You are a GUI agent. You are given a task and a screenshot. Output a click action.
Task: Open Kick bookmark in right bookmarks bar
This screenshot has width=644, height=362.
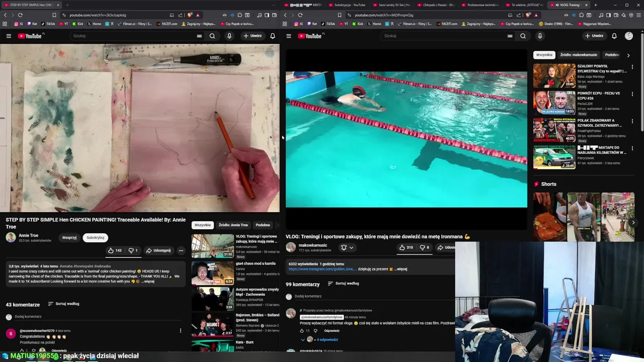357,24
